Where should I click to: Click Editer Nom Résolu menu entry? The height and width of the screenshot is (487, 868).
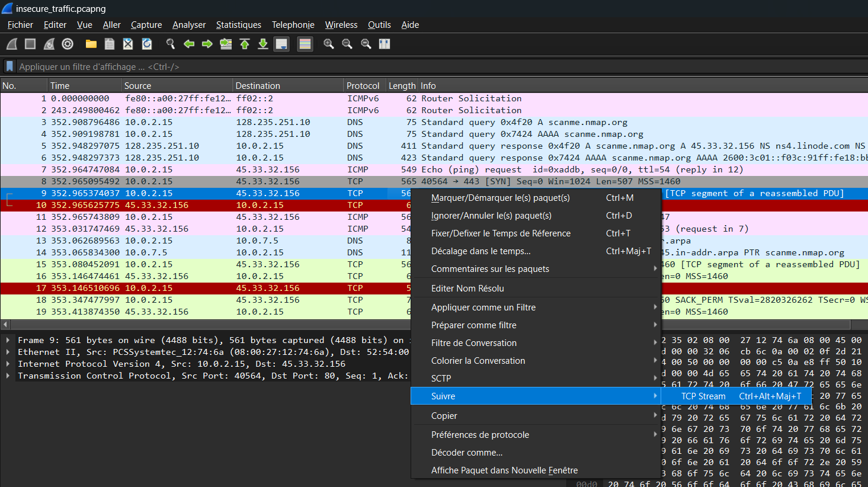point(467,289)
